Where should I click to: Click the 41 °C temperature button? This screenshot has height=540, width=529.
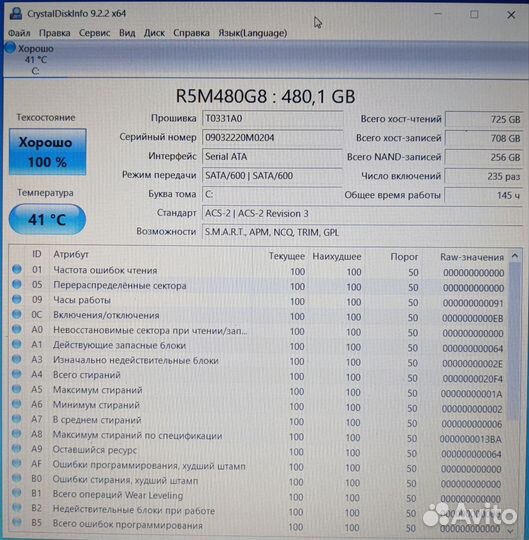point(47,219)
